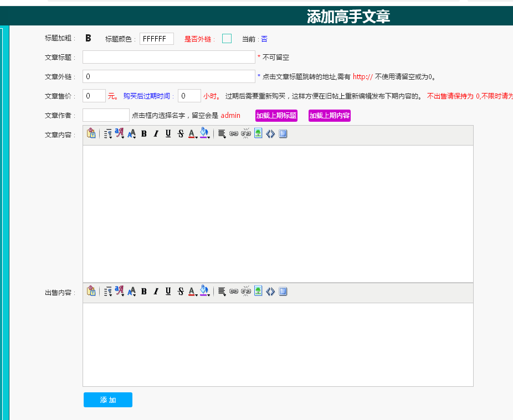Viewport: 513px width, 420px height.
Task: Click the red 'admin' text
Action: (230, 116)
